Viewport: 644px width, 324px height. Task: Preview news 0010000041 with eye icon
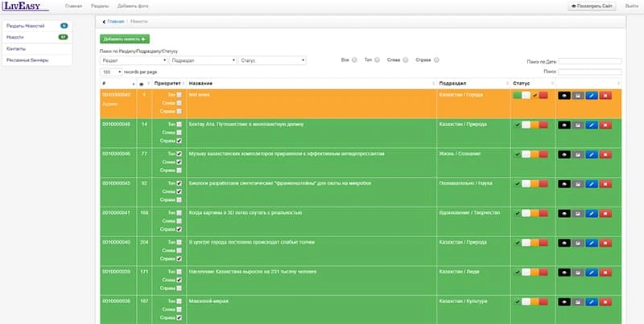[564, 214]
